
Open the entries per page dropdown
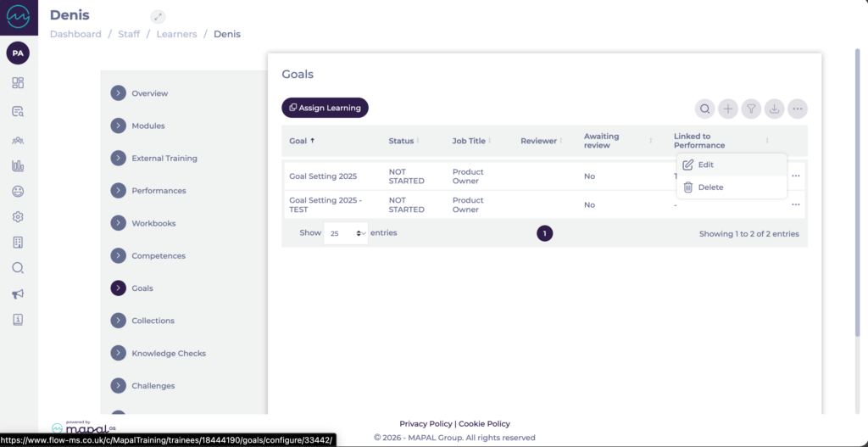pyautogui.click(x=346, y=233)
